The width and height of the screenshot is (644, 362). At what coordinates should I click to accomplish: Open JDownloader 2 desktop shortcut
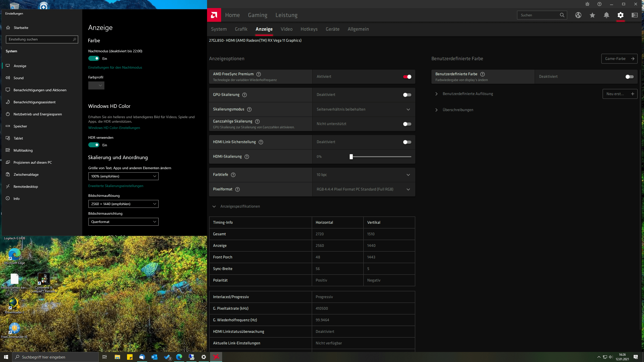15,305
